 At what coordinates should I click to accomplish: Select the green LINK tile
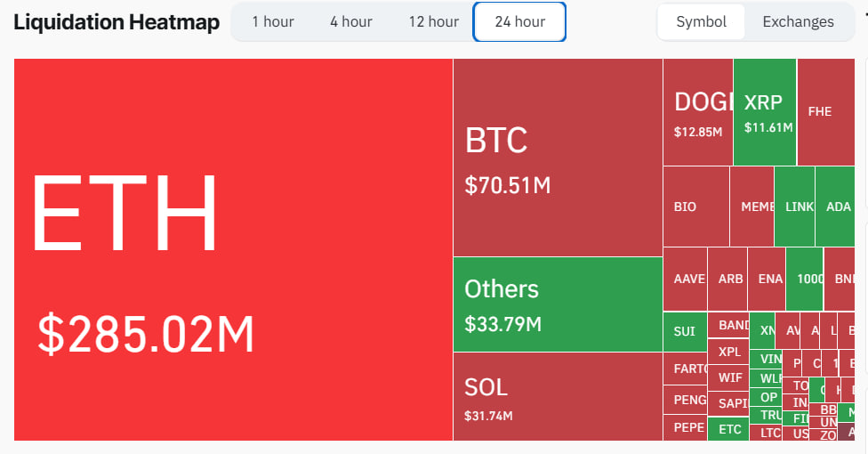(x=794, y=207)
